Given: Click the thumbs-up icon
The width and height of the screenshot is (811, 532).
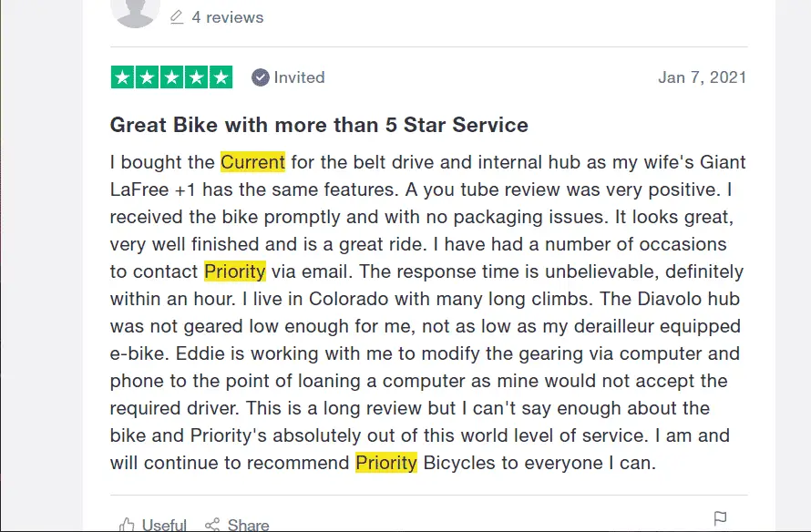Looking at the screenshot, I should pyautogui.click(x=127, y=525).
